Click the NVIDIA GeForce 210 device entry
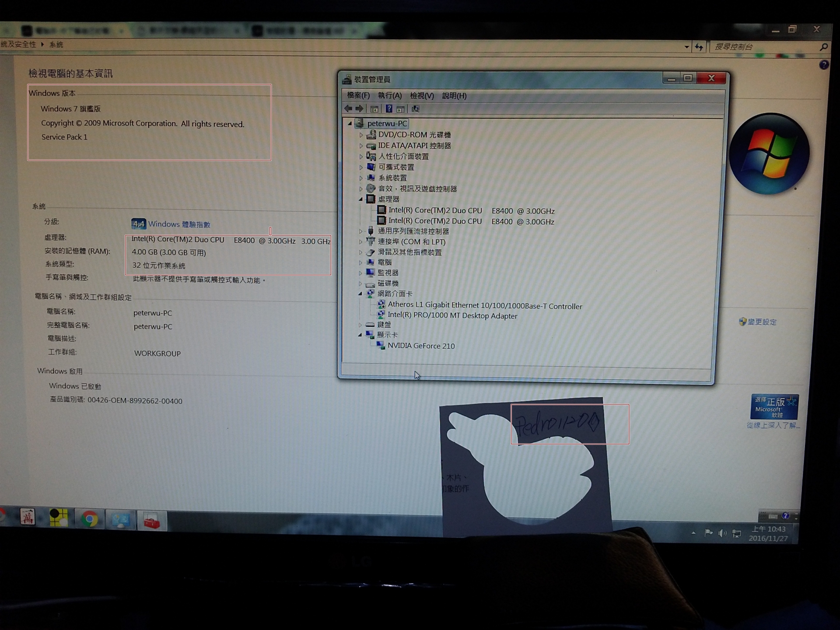Viewport: 840px width, 630px height. [421, 346]
